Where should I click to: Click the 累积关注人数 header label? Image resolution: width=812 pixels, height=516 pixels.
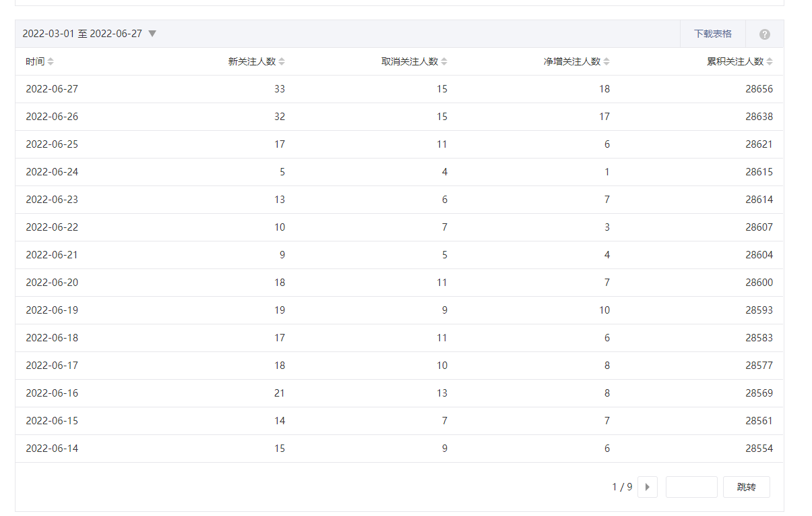point(735,61)
